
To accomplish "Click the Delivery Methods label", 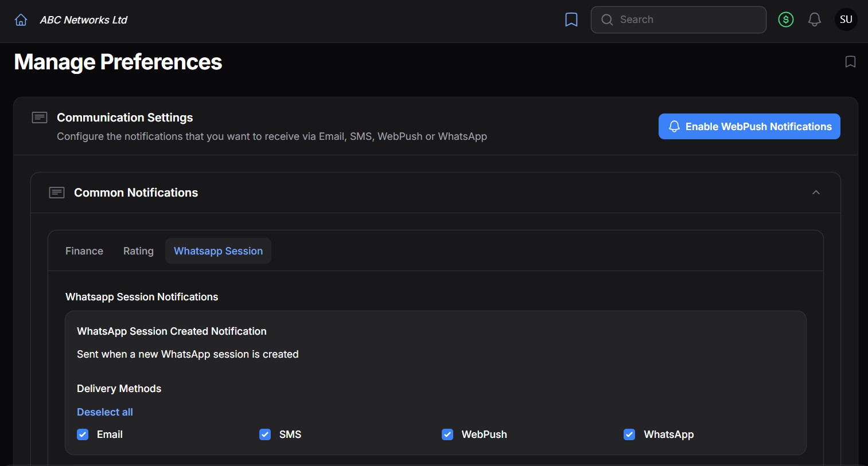I will pyautogui.click(x=119, y=389).
